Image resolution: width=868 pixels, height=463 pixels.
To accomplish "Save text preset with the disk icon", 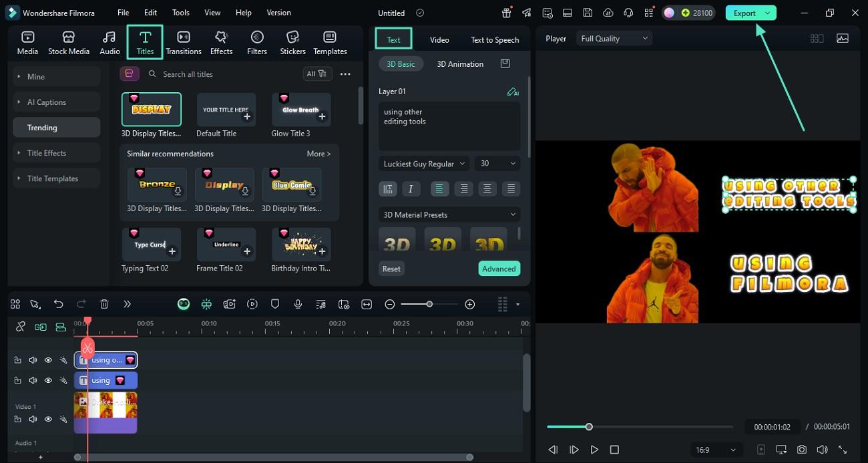I will [x=505, y=63].
